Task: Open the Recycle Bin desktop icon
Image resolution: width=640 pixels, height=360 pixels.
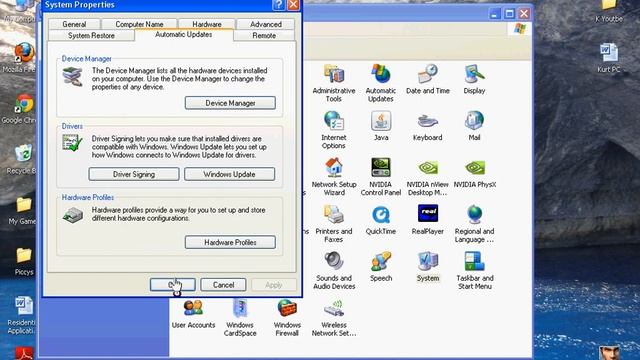Action: (22, 159)
